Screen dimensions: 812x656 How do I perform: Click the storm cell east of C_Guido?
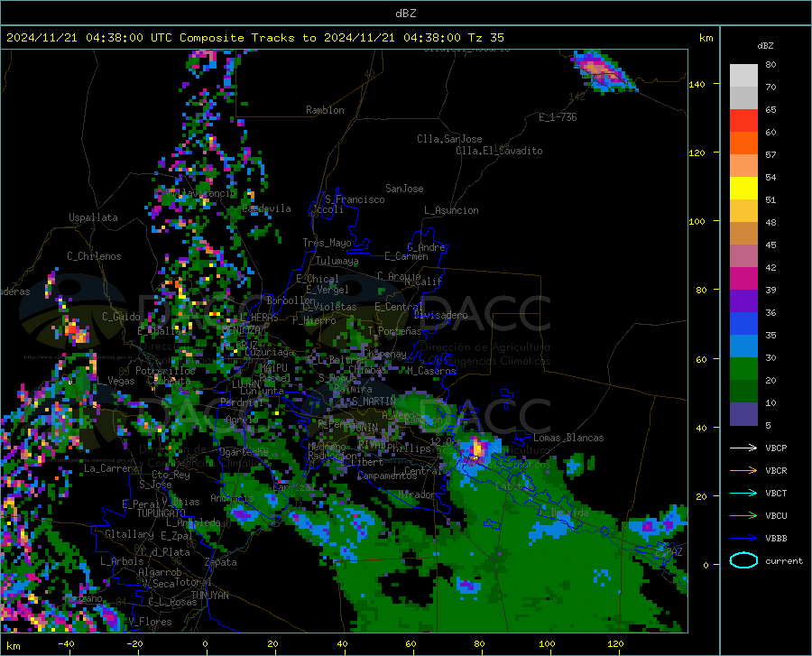(x=76, y=330)
